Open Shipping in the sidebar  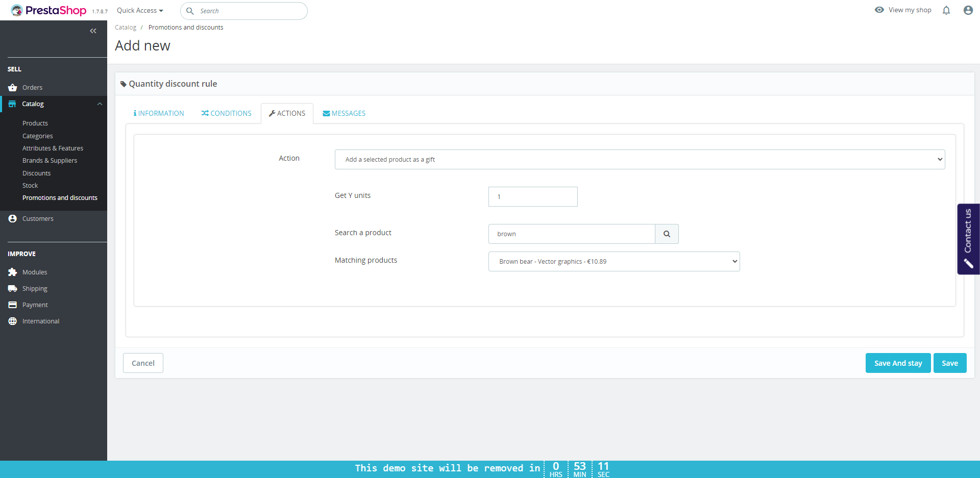click(x=35, y=289)
